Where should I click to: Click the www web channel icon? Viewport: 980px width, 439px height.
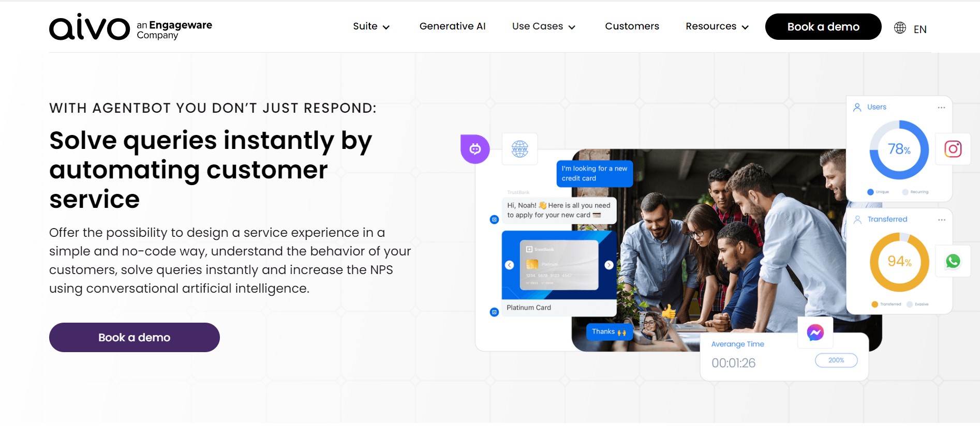[520, 149]
